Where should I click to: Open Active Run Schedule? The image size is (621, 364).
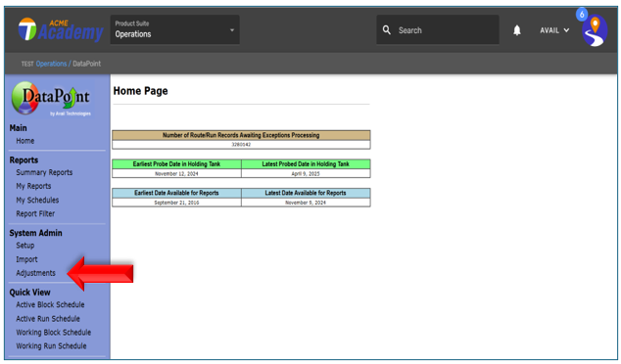click(x=48, y=319)
